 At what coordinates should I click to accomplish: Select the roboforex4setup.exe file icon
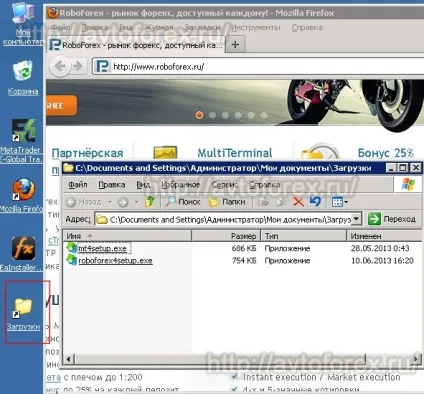[x=72, y=260]
